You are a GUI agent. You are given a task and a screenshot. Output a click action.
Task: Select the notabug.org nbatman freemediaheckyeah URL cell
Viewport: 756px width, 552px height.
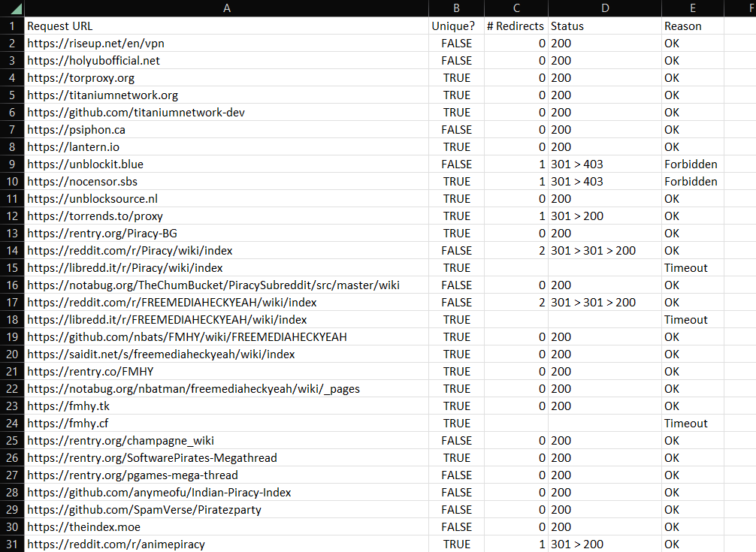227,389
